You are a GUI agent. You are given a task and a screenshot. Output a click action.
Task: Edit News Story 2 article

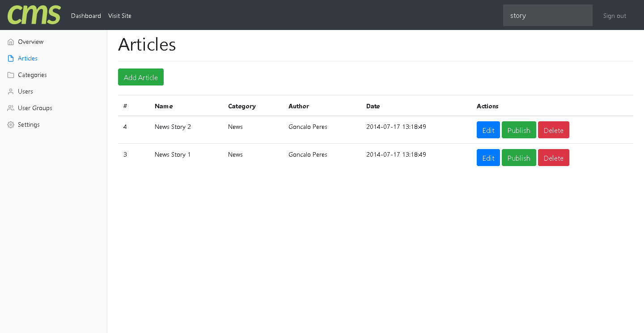pos(488,130)
